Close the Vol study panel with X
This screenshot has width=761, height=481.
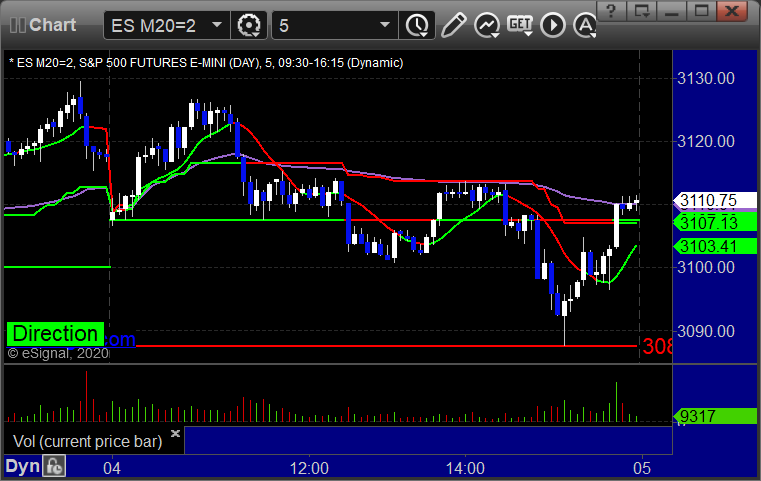pyautogui.click(x=175, y=433)
